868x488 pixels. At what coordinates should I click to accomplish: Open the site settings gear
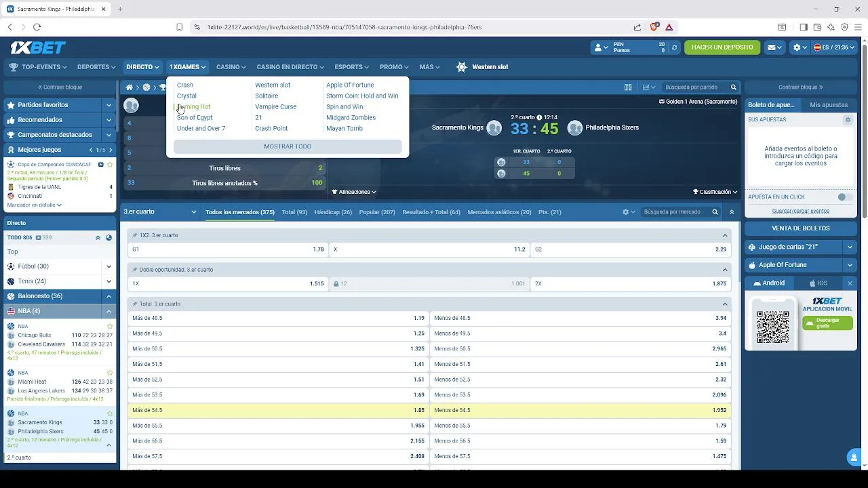click(x=800, y=47)
